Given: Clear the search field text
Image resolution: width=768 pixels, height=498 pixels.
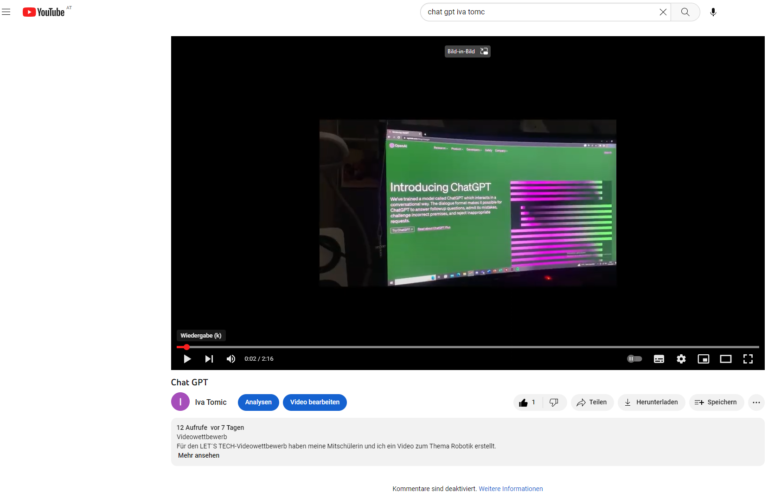Looking at the screenshot, I should tap(662, 12).
